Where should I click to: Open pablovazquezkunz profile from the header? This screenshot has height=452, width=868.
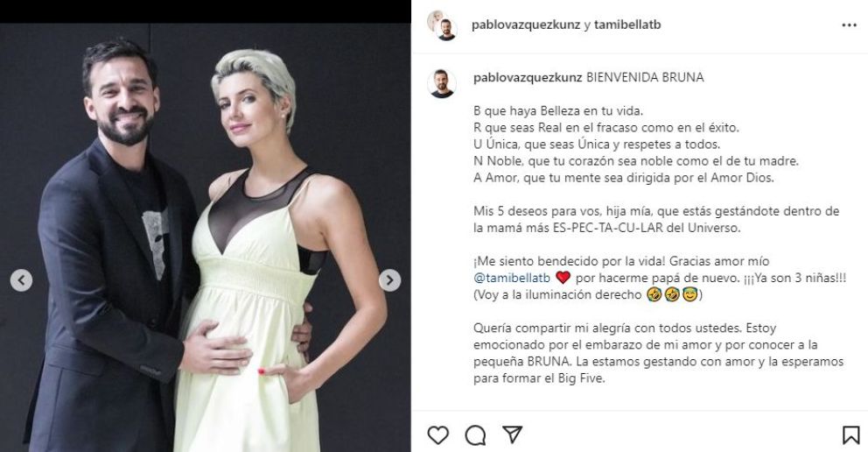pyautogui.click(x=526, y=25)
